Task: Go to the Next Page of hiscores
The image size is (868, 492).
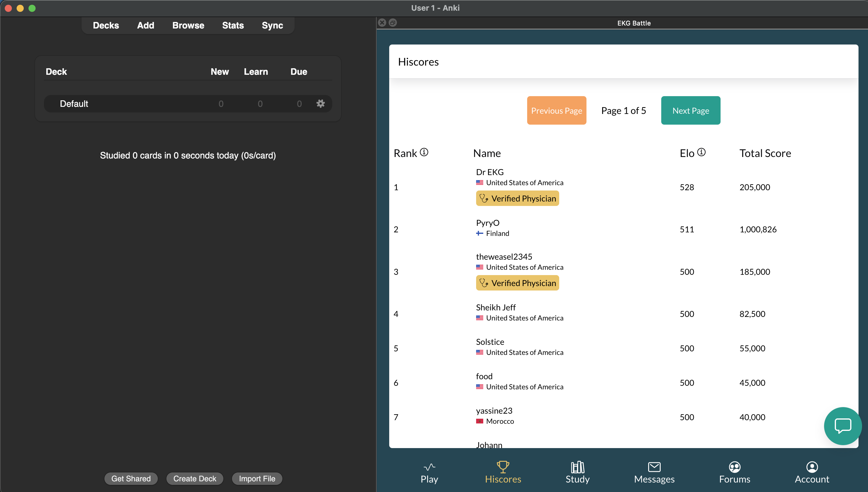Action: tap(691, 110)
